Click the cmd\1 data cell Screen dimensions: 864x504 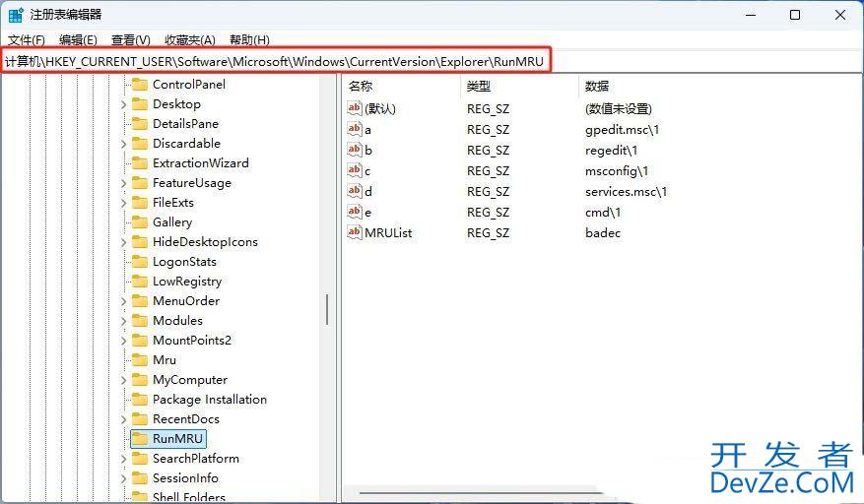pyautogui.click(x=603, y=213)
